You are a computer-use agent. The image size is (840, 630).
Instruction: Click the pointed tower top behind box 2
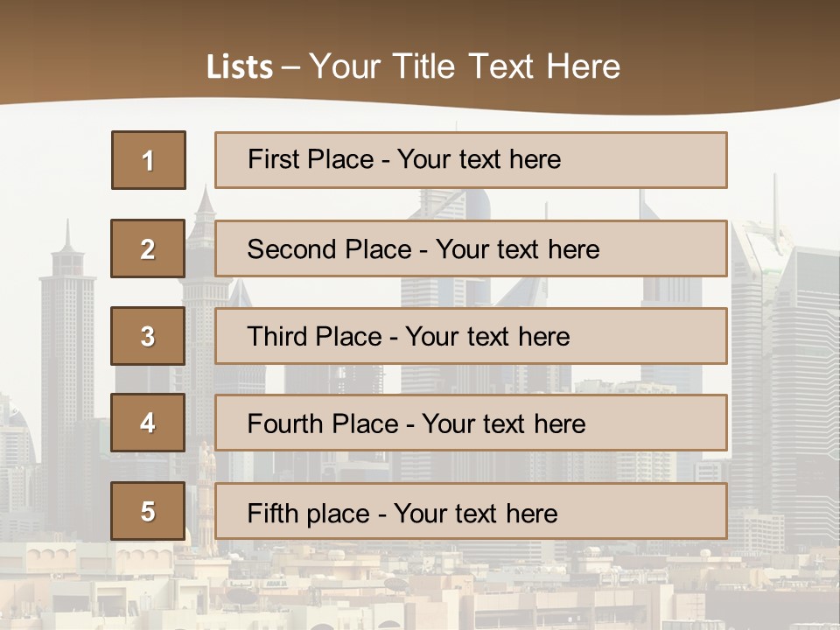click(x=204, y=206)
